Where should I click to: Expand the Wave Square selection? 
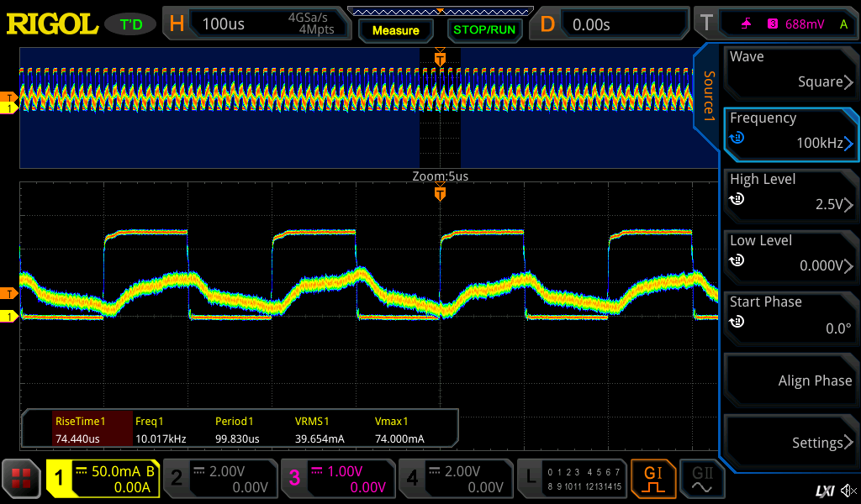(x=790, y=71)
